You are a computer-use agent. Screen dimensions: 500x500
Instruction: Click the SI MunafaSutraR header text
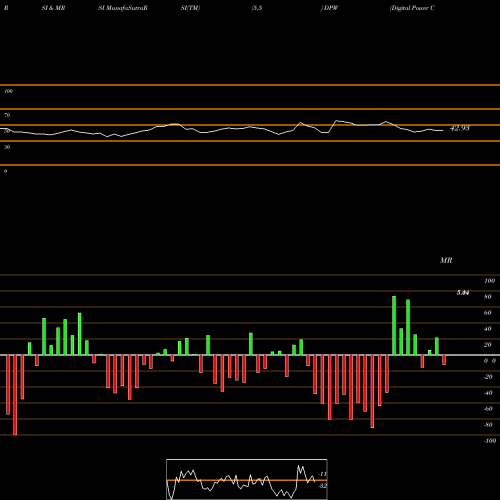tap(123, 8)
